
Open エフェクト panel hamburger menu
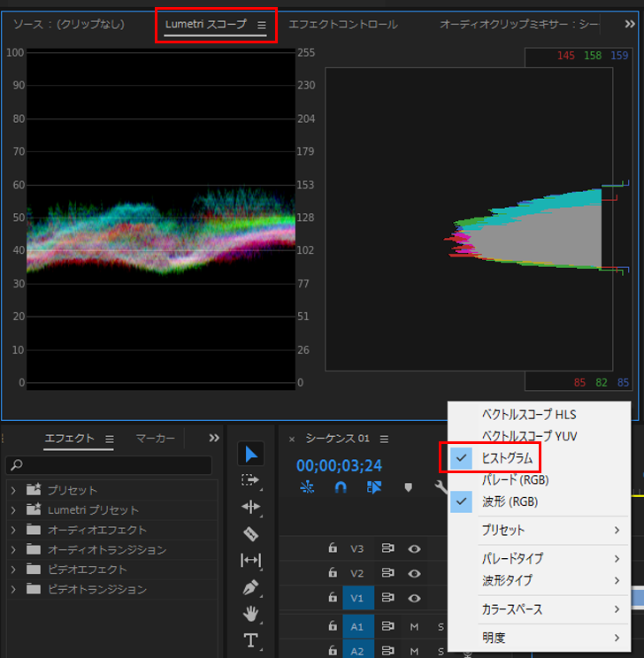110,439
